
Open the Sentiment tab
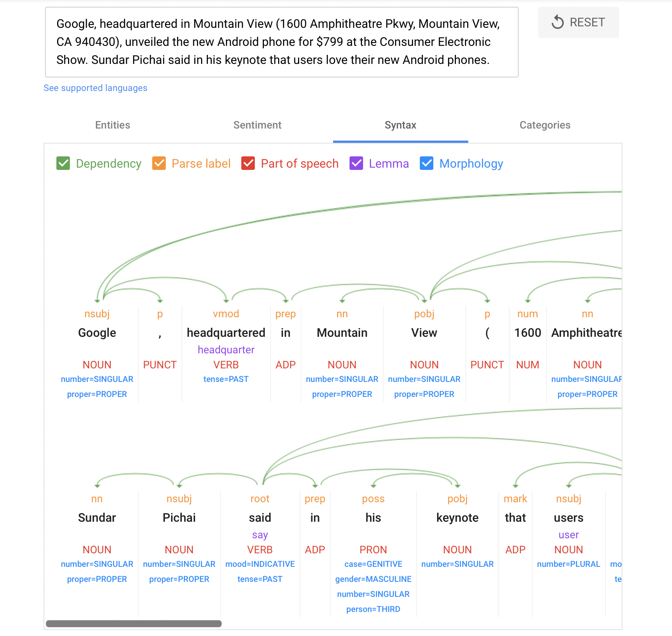pos(257,125)
